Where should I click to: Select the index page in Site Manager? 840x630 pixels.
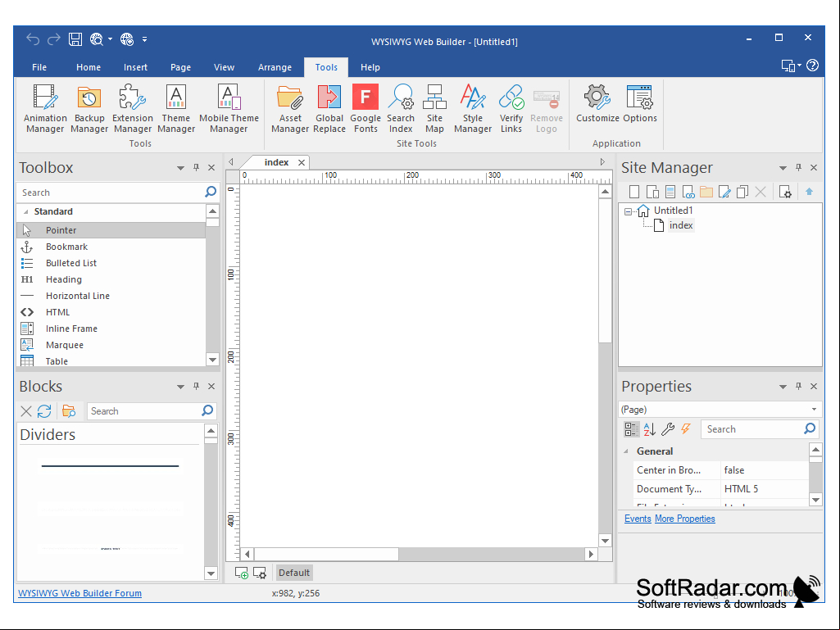tap(681, 225)
